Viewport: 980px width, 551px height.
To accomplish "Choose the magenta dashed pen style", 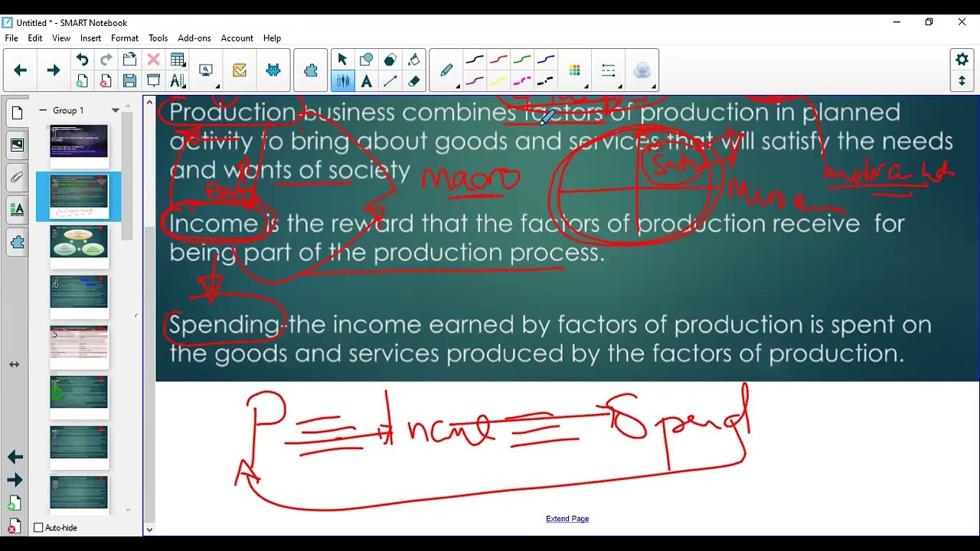I will click(522, 81).
